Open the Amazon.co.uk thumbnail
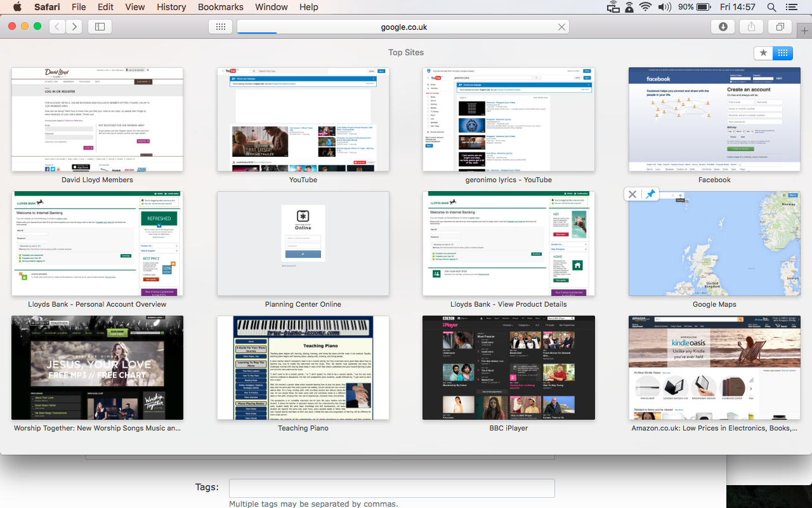 tap(714, 368)
